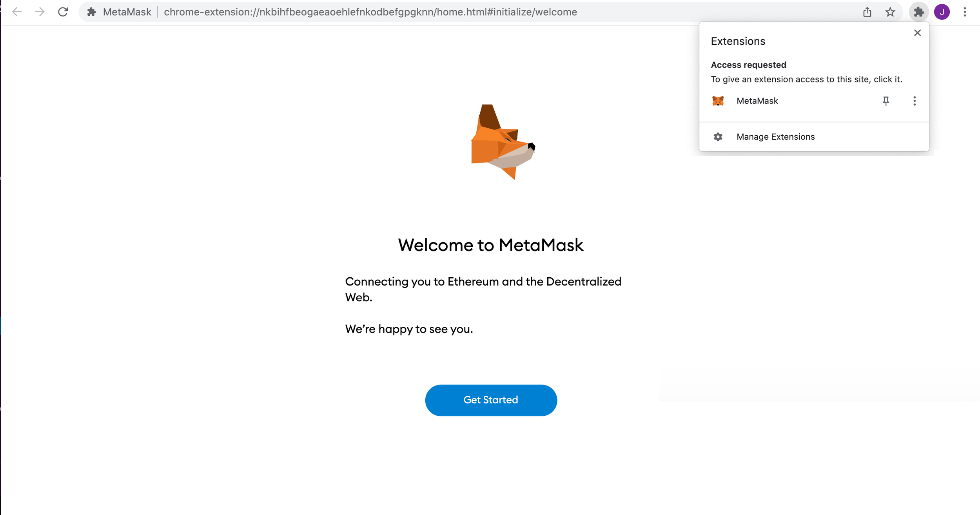Click the MetaMask extension icon beside the site name
Image resolution: width=980 pixels, height=515 pixels.
(x=92, y=12)
